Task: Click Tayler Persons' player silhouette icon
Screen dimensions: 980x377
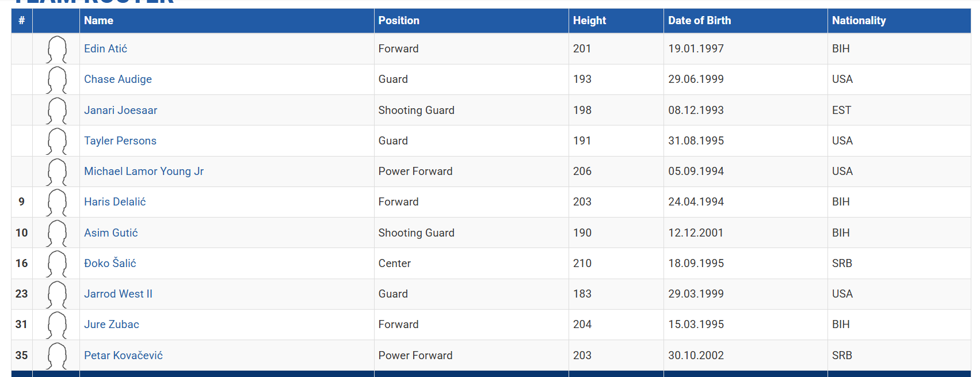Action: [x=56, y=141]
